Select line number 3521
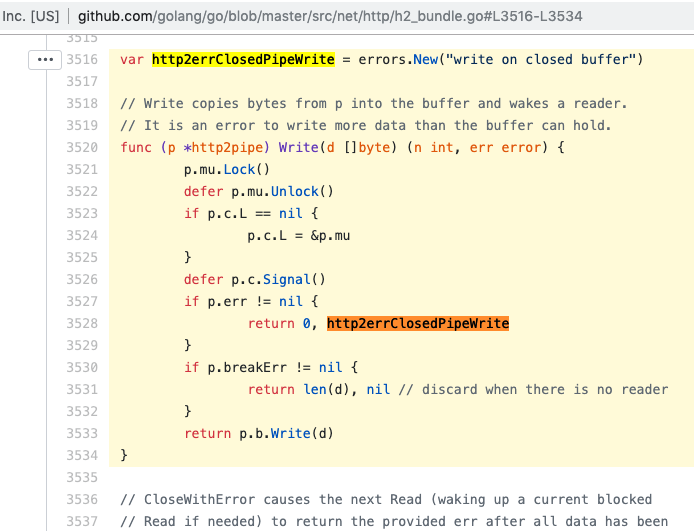The height and width of the screenshot is (531, 694). click(x=82, y=169)
